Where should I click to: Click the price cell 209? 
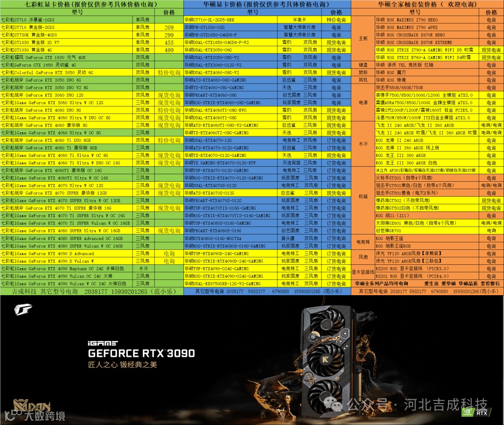point(169,28)
